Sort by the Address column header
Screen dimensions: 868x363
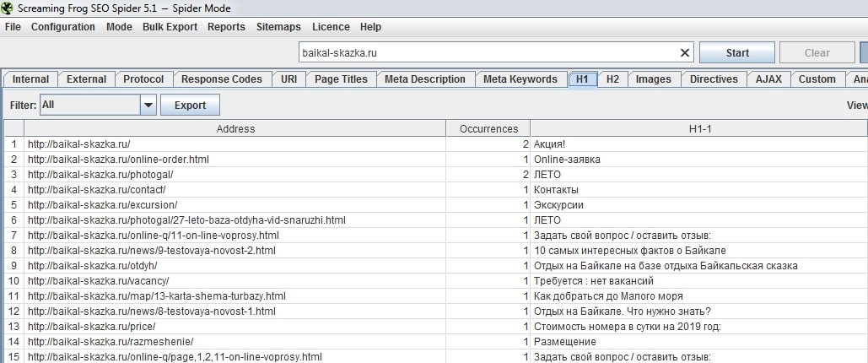tap(235, 128)
